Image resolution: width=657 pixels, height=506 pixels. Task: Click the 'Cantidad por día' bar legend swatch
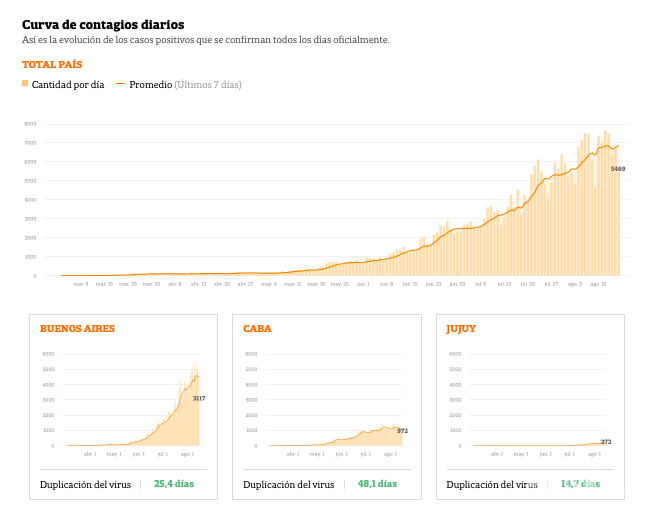25,84
